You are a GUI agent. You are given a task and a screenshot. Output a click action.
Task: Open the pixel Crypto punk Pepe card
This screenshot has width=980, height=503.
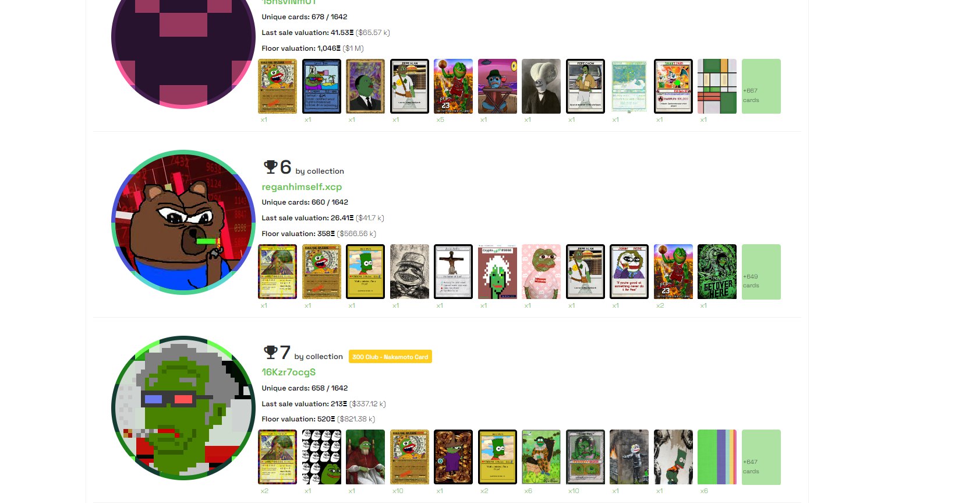tap(497, 272)
